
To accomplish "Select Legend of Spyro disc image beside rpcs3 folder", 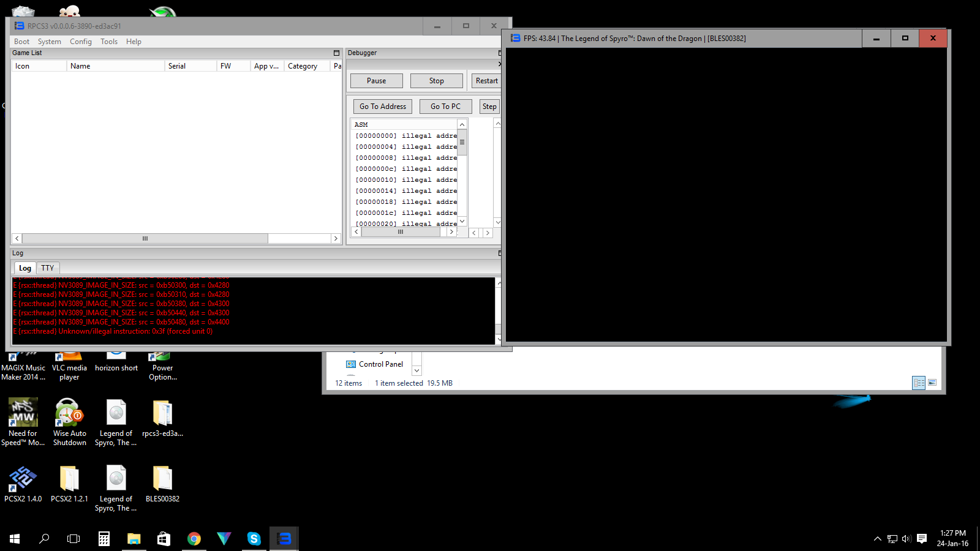I will [x=116, y=422].
